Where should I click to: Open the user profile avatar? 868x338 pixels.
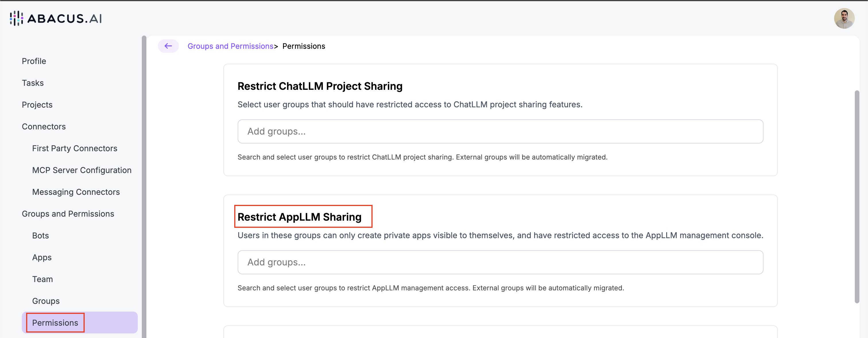(x=844, y=18)
